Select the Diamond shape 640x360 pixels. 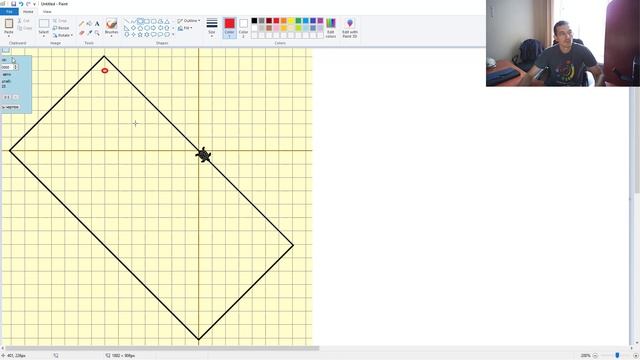(x=133, y=28)
